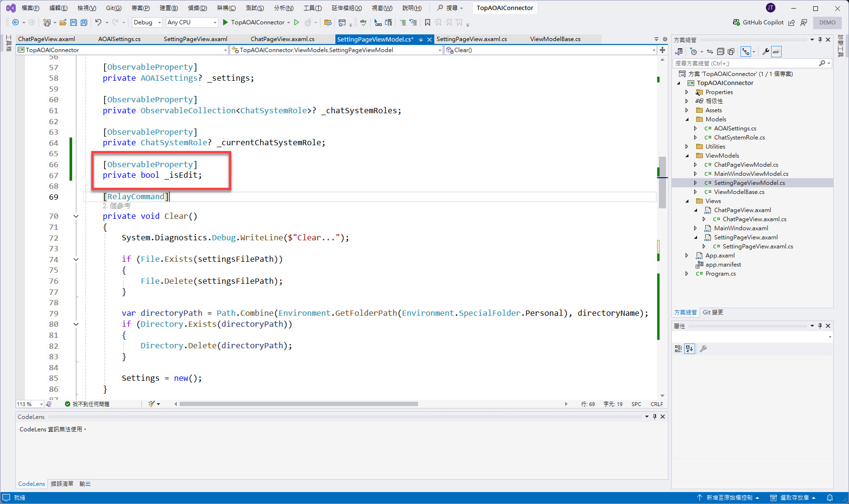The height and width of the screenshot is (504, 849).
Task: Click the editor's horizontal scrollbar thumb
Action: coord(299,404)
